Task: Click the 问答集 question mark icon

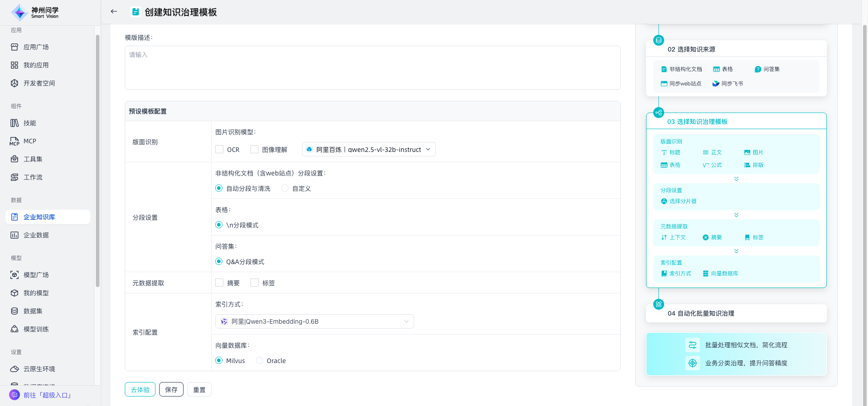Action: coord(758,69)
